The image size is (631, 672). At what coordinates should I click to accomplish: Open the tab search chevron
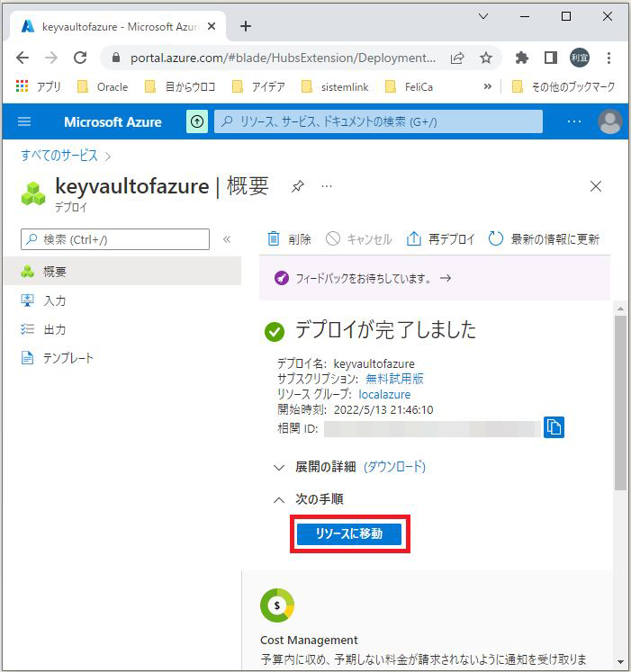click(x=483, y=16)
